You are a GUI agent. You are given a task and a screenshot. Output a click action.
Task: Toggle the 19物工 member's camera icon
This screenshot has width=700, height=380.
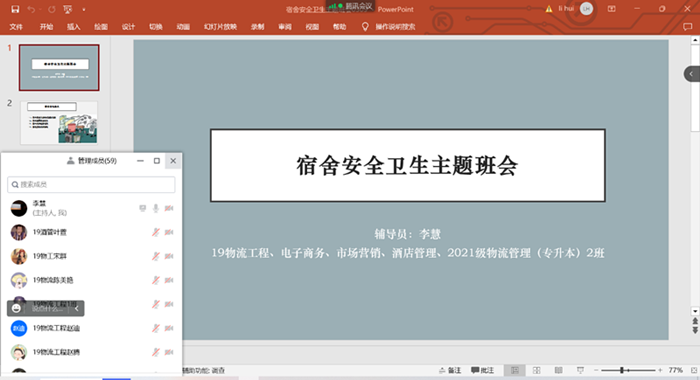pos(169,256)
